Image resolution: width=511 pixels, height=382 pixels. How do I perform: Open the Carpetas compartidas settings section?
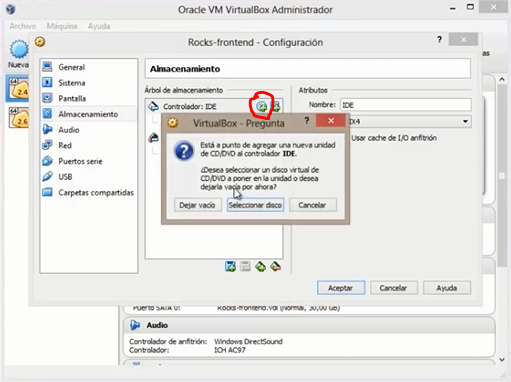coord(88,192)
